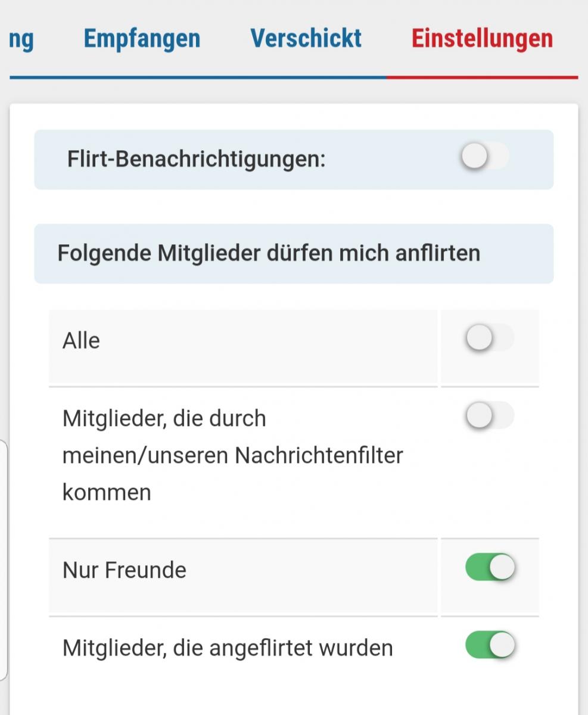Viewport: 588px width, 715px height.
Task: Enable Flirt-Benachrichtigungen switch
Action: 485,157
